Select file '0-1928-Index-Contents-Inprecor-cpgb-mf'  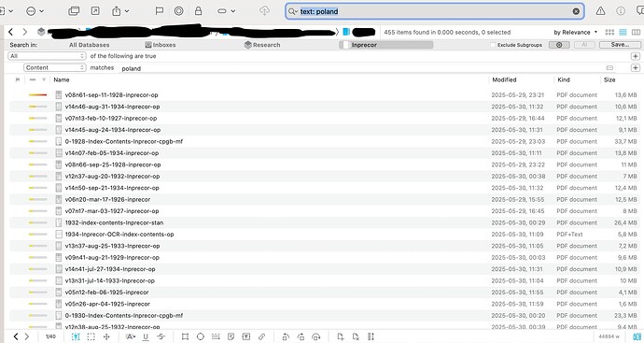[123, 141]
